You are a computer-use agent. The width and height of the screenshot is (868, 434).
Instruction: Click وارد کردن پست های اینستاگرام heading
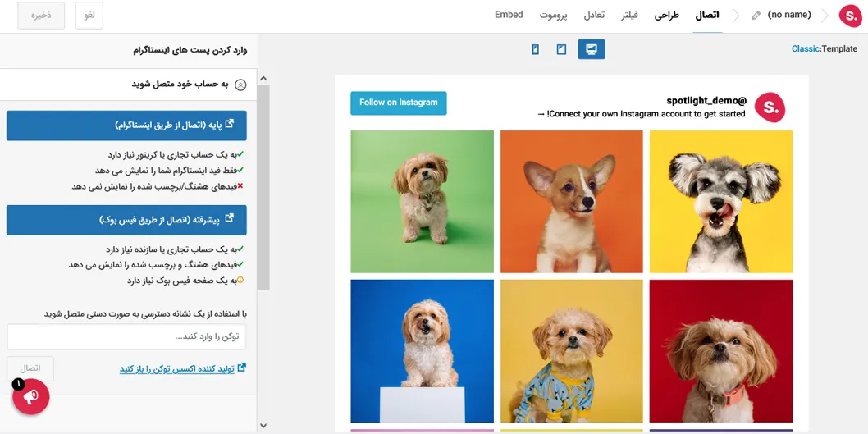(190, 50)
